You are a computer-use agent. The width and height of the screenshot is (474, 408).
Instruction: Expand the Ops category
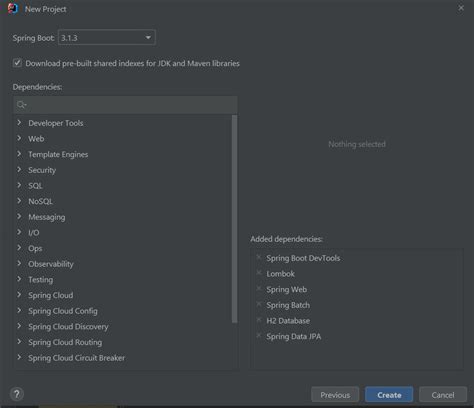point(19,248)
